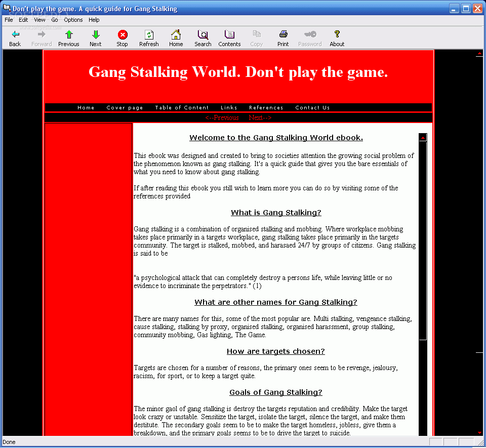Click the greyed-out Forward arrow icon

pyautogui.click(x=42, y=34)
